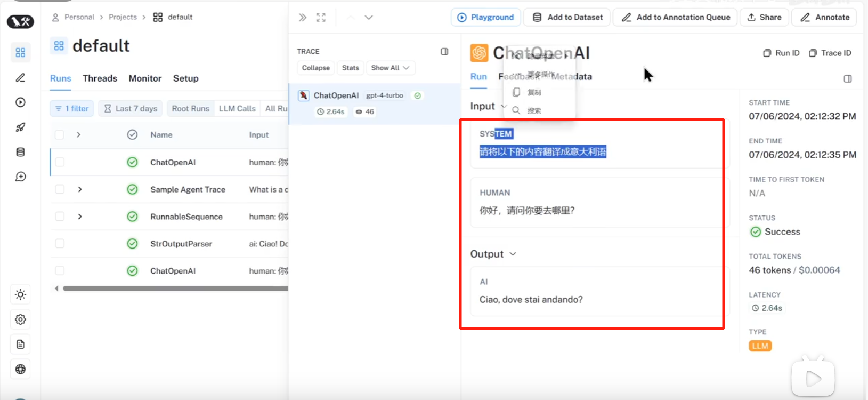Click the LangSmith logo at top left
This screenshot has height=400, width=868.
pos(20,22)
